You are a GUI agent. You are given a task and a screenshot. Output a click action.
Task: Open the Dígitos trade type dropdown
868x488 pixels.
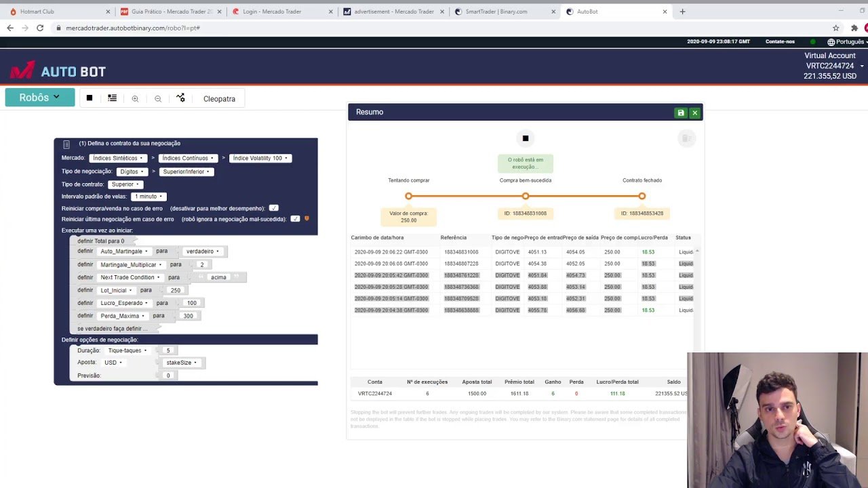coord(132,171)
